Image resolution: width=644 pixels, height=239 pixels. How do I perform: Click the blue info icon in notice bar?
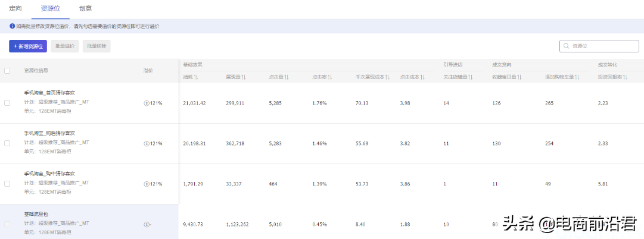[x=13, y=27]
